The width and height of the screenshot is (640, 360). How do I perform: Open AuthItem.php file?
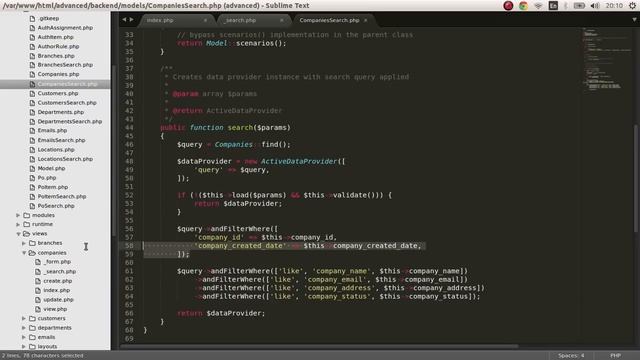(x=56, y=37)
